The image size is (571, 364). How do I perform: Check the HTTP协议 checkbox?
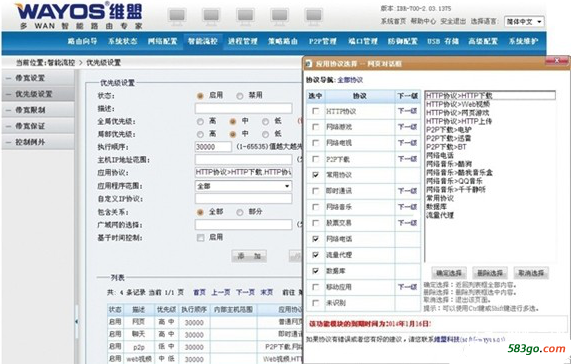(x=315, y=111)
